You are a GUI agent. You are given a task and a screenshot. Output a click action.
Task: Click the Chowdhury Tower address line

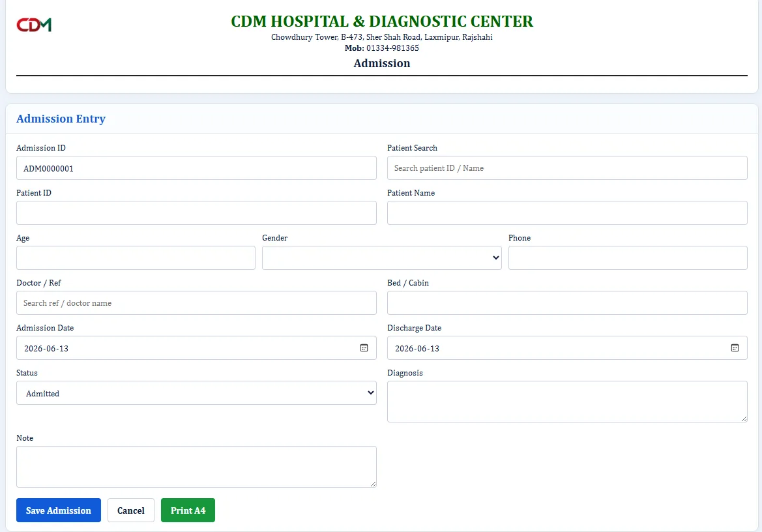(x=381, y=37)
